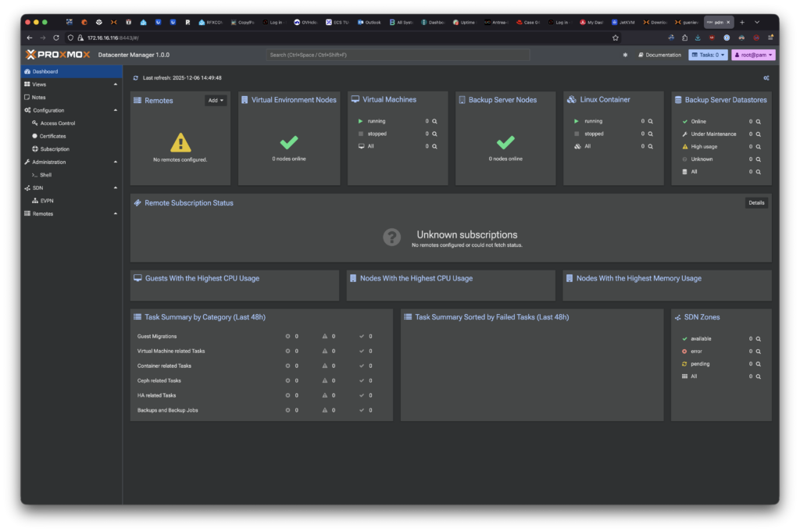Viewport: 800px width, 532px height.
Task: Click the theme switcher icon near Documentation
Action: [624, 55]
